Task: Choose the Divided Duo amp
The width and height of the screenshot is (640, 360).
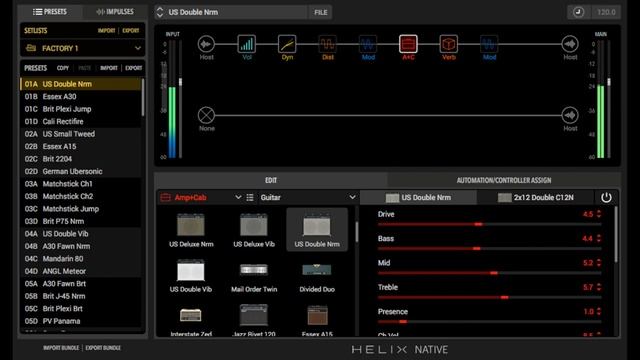Action: [x=317, y=276]
